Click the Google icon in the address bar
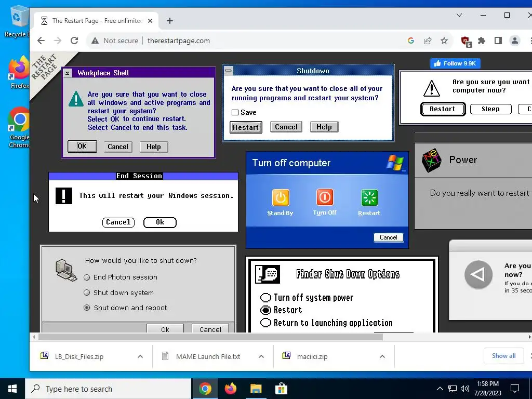 411,41
